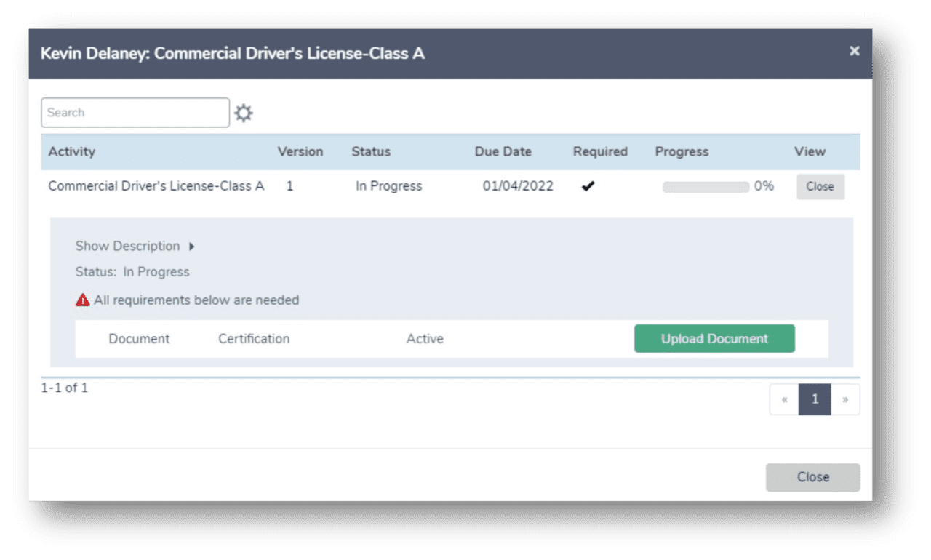Sort by the Status column header
Viewport: 931px width, 560px height.
coord(371,151)
